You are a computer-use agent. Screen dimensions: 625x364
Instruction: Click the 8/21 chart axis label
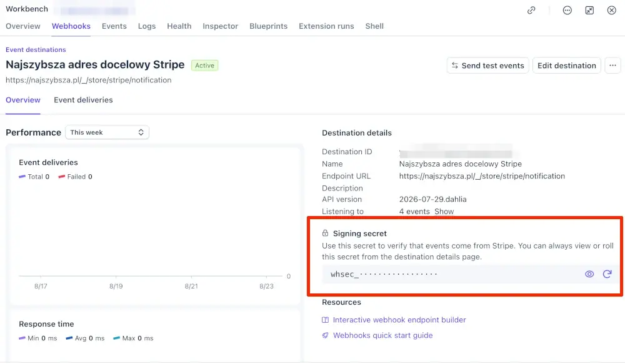[x=191, y=286]
